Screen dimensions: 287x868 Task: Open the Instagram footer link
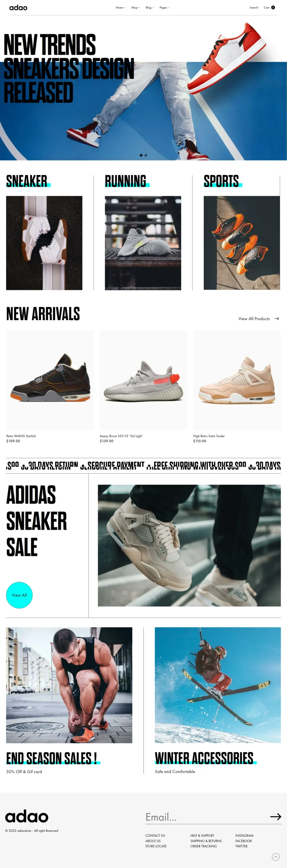point(244,835)
